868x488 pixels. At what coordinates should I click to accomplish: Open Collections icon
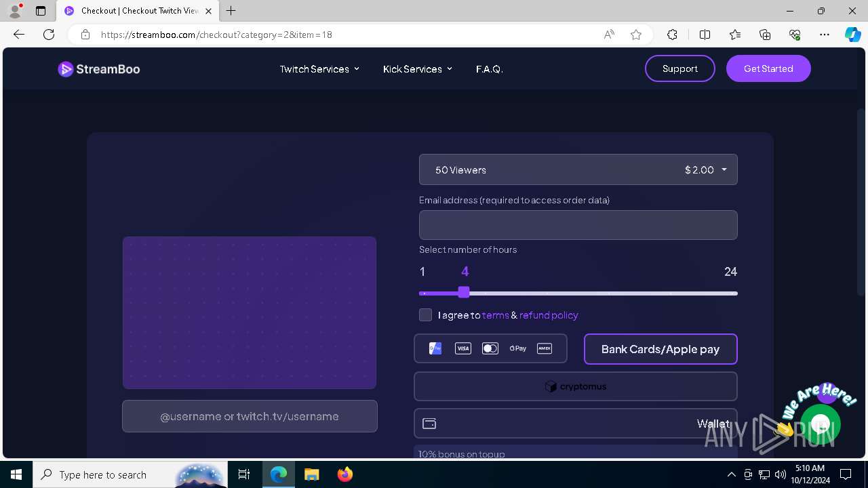(x=765, y=35)
